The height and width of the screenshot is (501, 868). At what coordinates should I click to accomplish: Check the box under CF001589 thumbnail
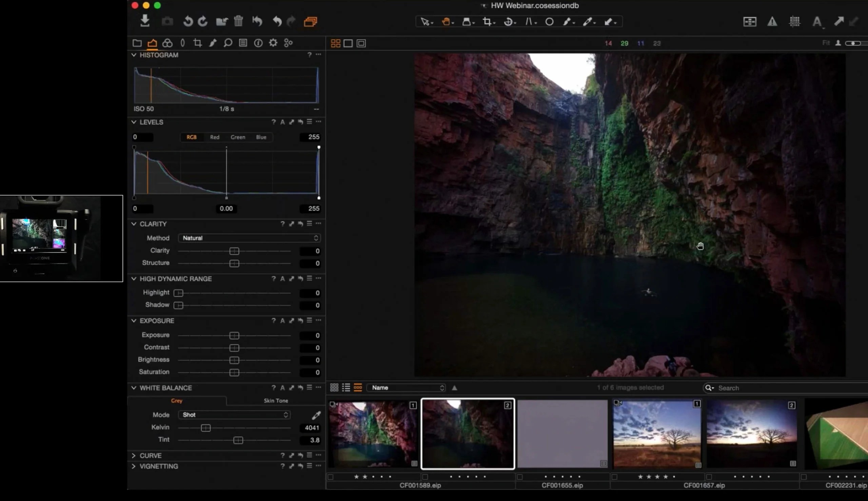331,477
